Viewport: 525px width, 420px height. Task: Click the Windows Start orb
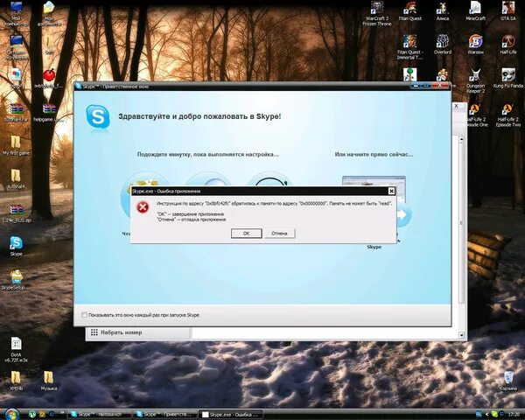pyautogui.click(x=12, y=415)
